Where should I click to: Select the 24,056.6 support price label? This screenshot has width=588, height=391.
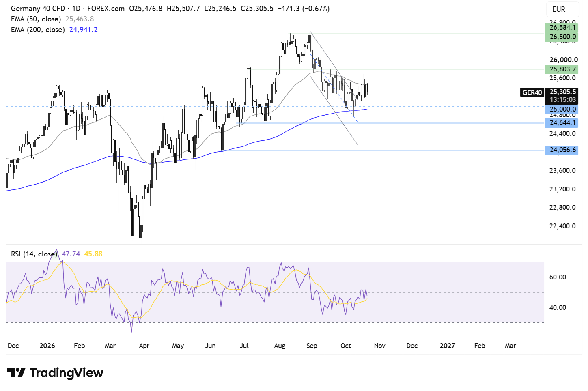pos(562,150)
